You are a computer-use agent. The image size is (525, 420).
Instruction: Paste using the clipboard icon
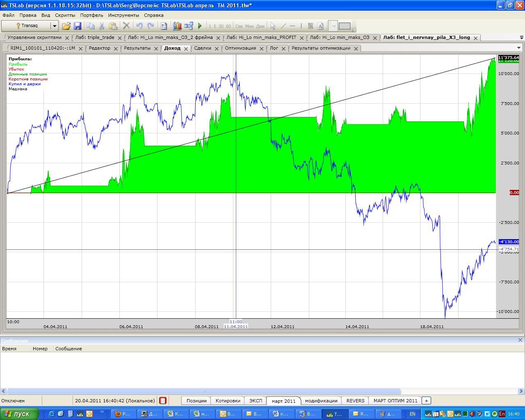pos(113,26)
